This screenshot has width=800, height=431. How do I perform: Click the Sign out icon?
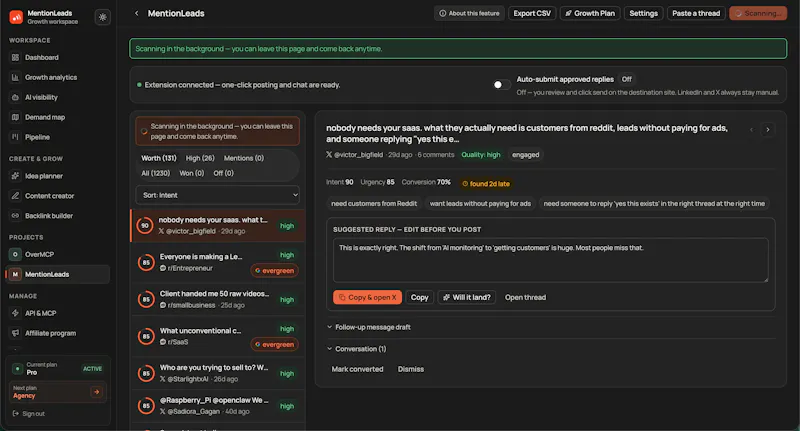(x=16, y=414)
